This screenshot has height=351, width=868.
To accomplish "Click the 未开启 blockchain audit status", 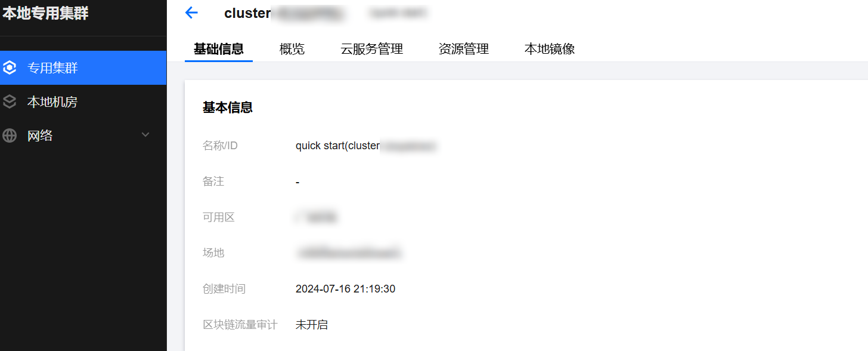I will (312, 325).
